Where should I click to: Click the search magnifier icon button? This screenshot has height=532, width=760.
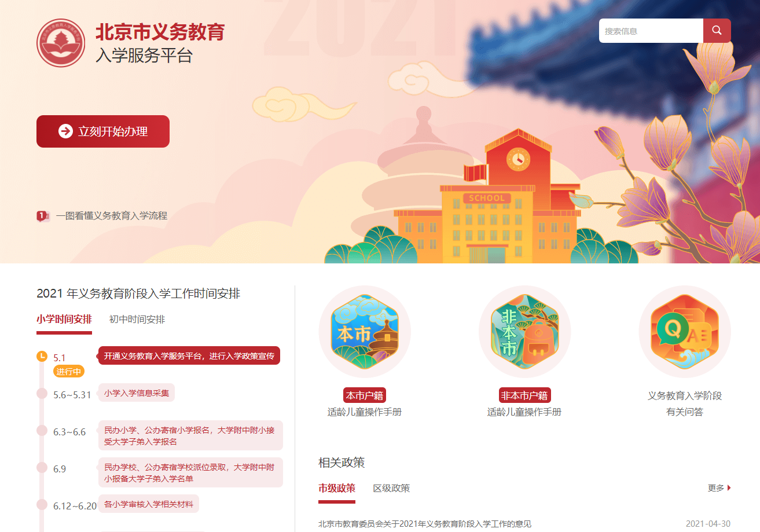[x=717, y=31]
